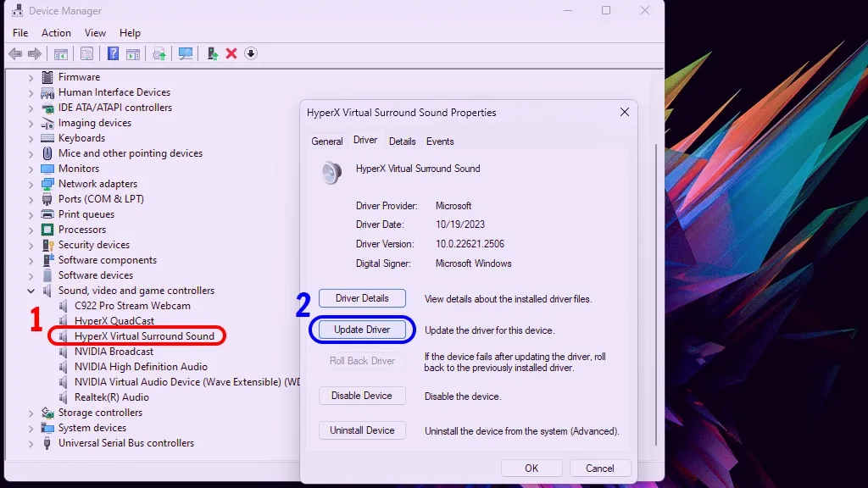
Task: Collapse Sound, video and game controllers
Action: pos(31,291)
